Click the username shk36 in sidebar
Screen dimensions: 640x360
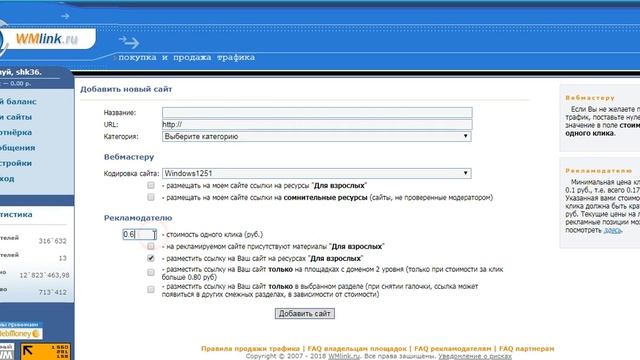(x=28, y=72)
